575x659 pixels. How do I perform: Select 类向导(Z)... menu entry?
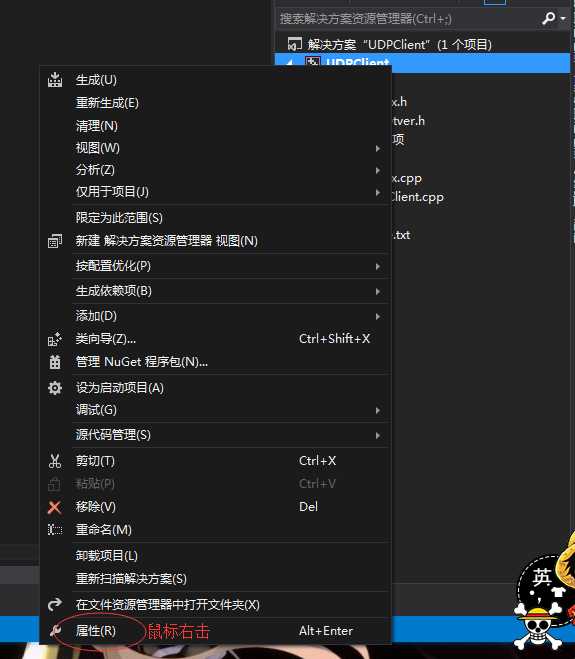click(x=216, y=339)
